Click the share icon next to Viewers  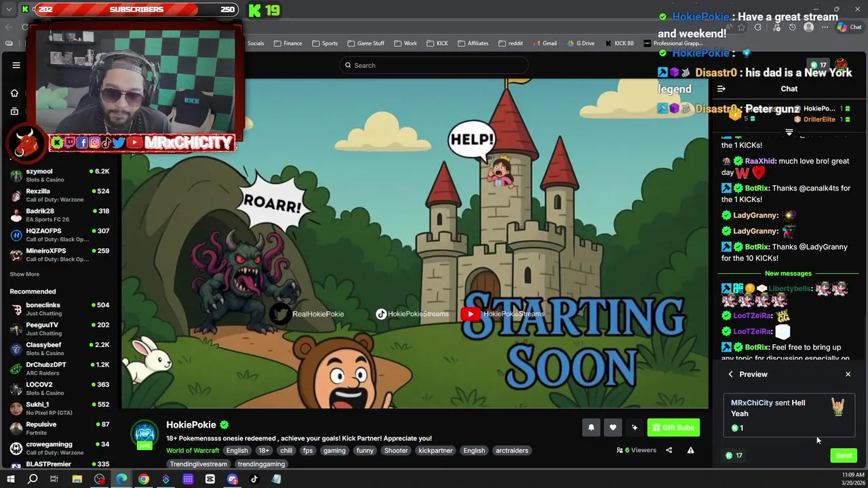[669, 450]
